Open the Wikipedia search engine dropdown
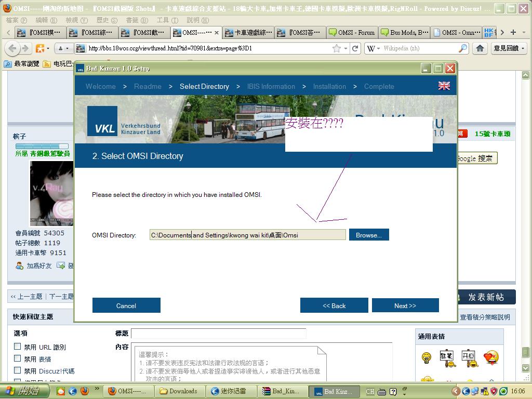 coord(374,48)
